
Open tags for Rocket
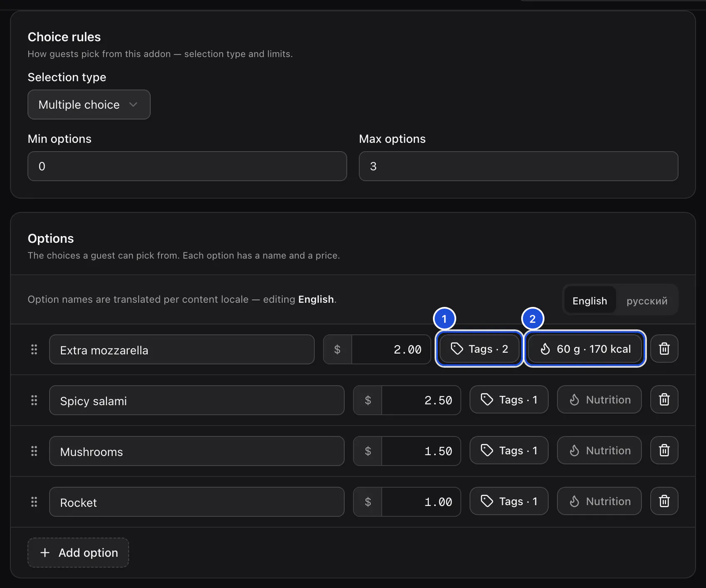tap(509, 501)
